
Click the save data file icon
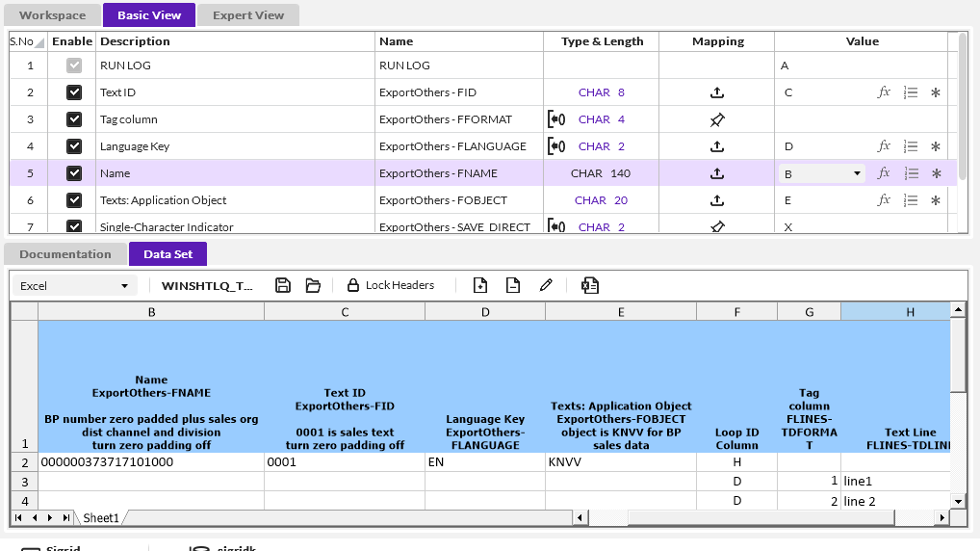[283, 285]
